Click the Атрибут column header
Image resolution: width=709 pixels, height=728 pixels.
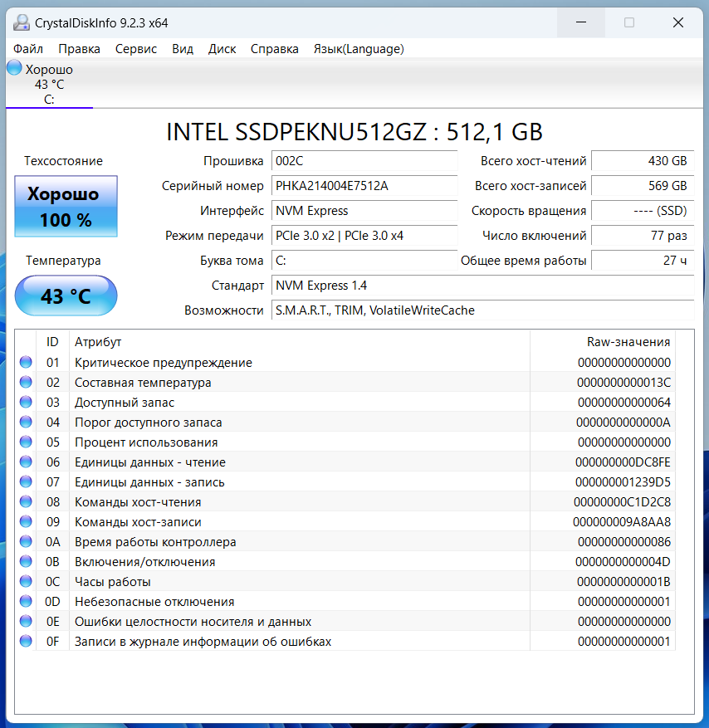(98, 341)
